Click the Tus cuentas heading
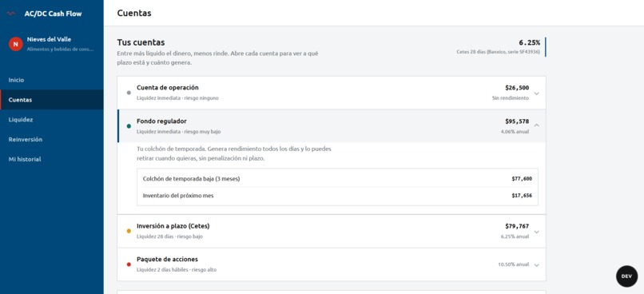The image size is (644, 294). pyautogui.click(x=141, y=42)
